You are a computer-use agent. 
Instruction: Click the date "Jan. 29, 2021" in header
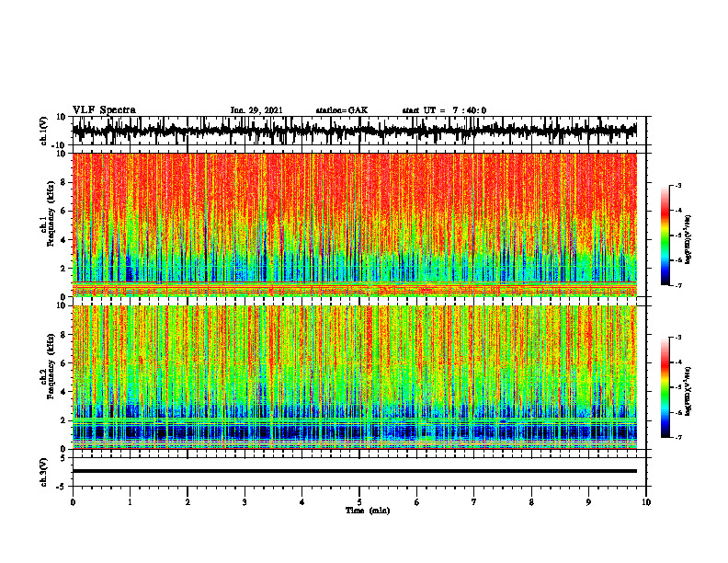(x=256, y=110)
